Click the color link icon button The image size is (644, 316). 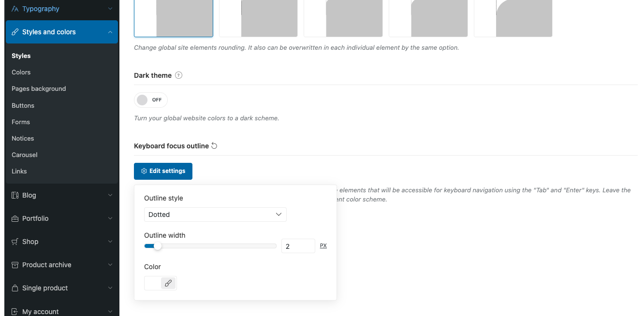[168, 283]
